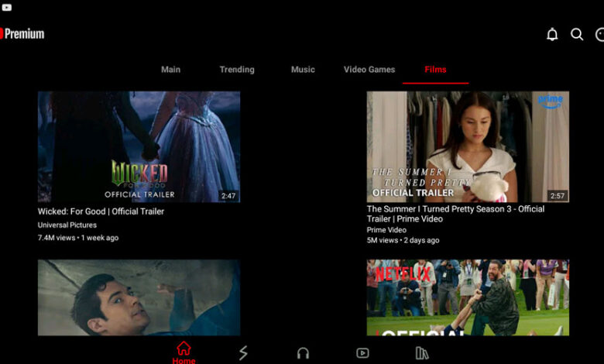Click the YouTube Premium logo
The height and width of the screenshot is (364, 604).
click(x=22, y=34)
